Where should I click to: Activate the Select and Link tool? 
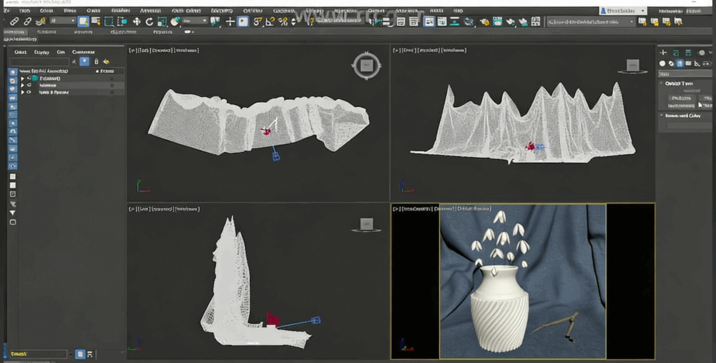(x=14, y=21)
